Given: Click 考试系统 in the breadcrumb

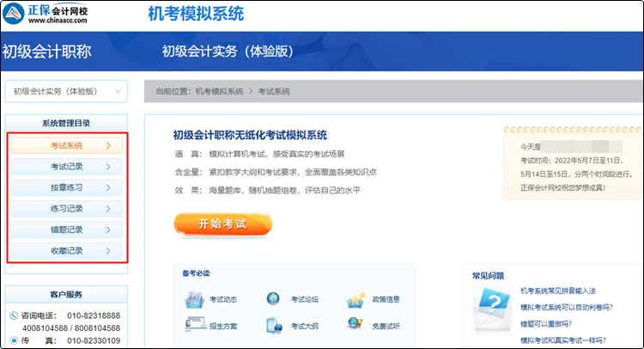Looking at the screenshot, I should point(274,91).
